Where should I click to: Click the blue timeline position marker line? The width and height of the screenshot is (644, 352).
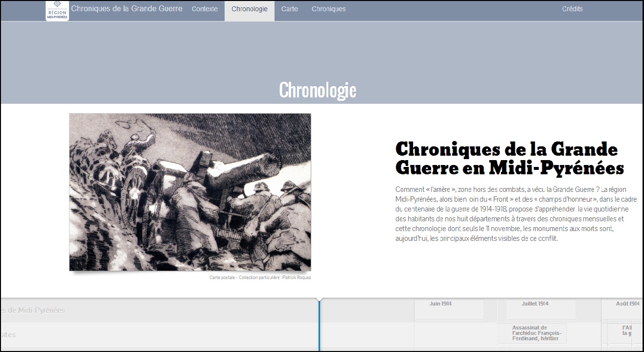point(319,325)
